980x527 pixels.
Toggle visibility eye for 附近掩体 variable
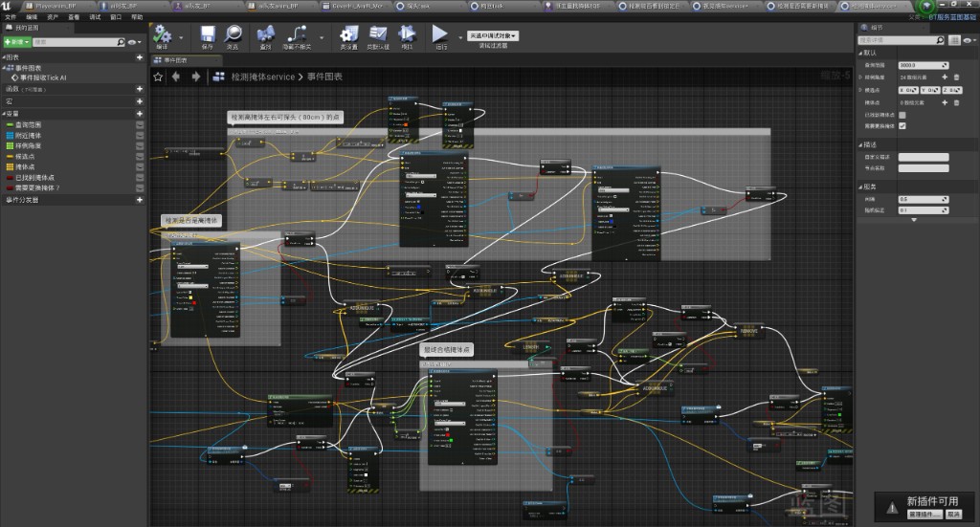140,136
